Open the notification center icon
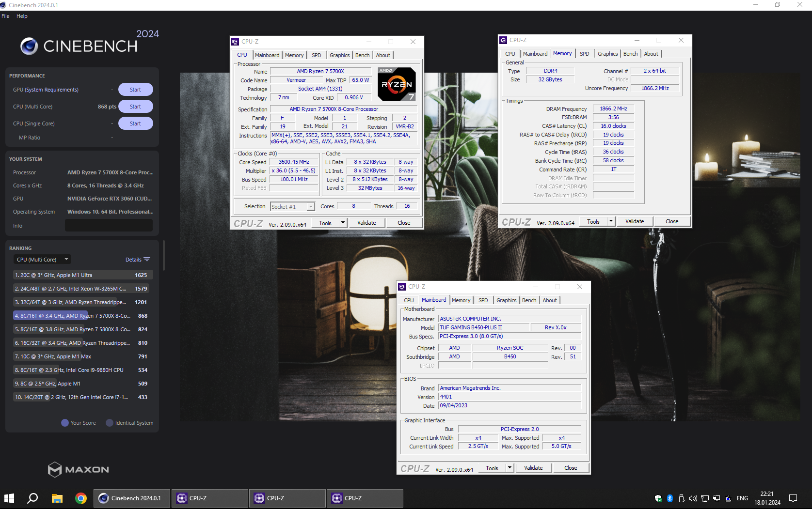The height and width of the screenshot is (509, 812). pos(793,498)
